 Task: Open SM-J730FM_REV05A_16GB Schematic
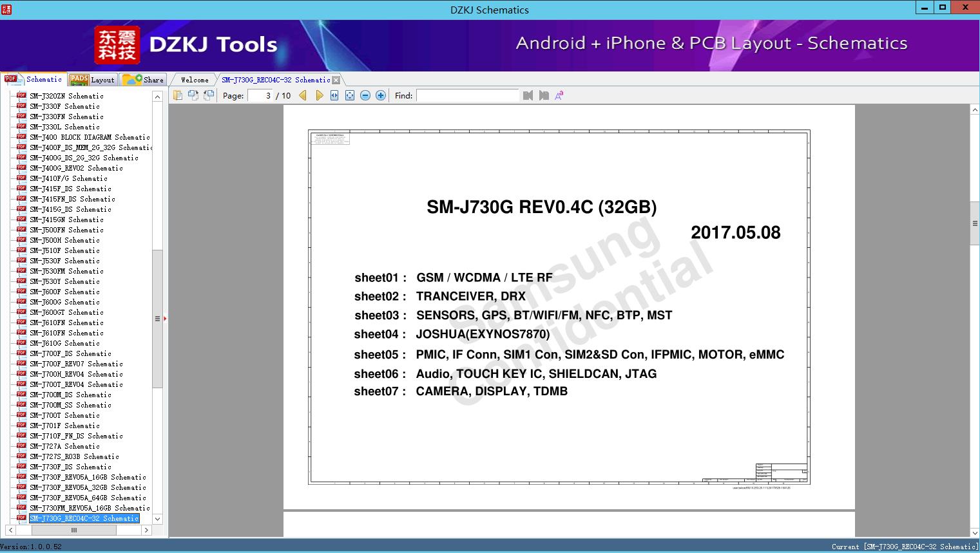tap(90, 508)
